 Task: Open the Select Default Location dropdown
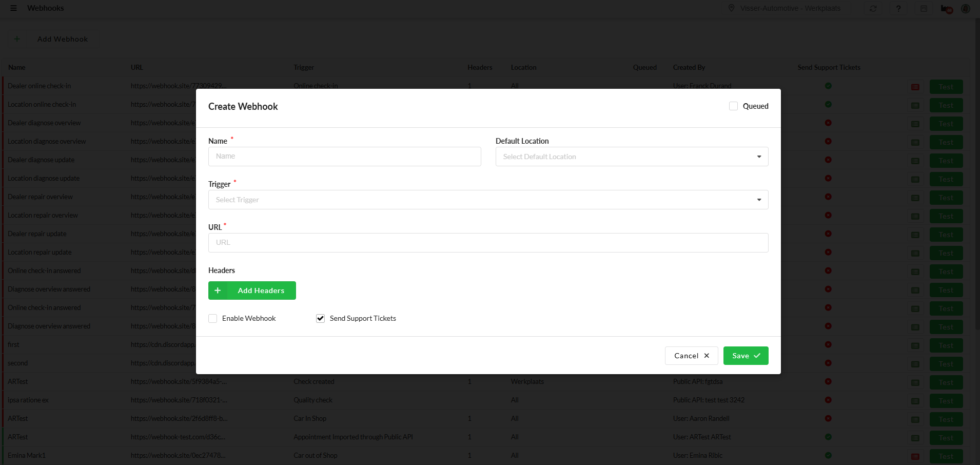pos(632,157)
